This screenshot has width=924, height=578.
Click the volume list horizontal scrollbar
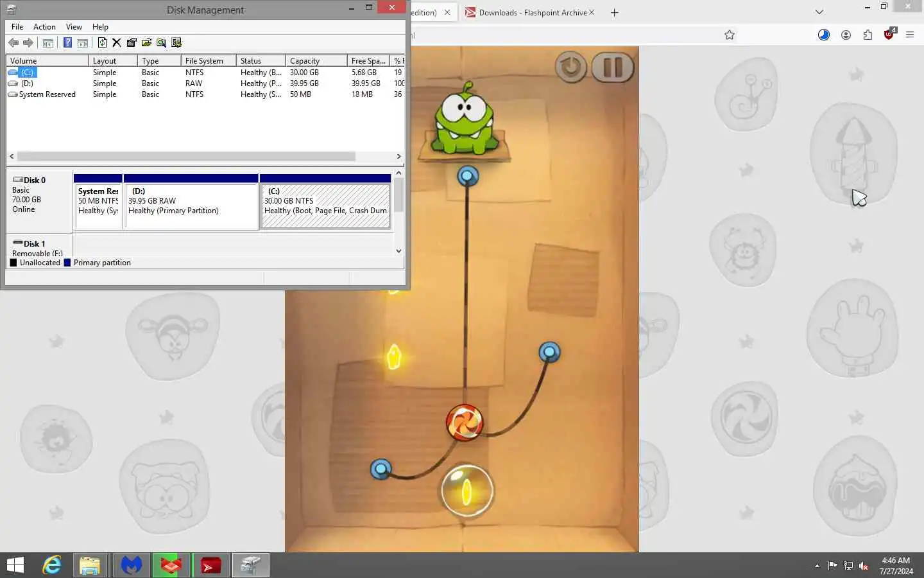point(186,156)
